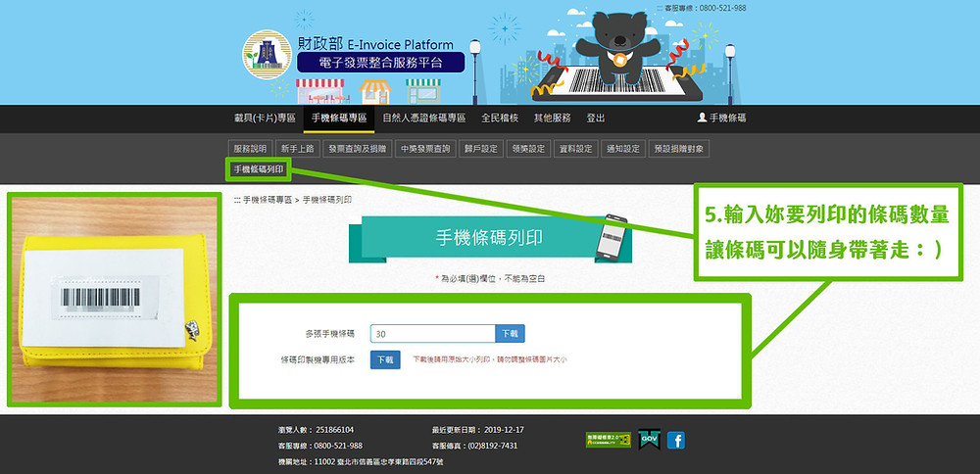Click the 為必填(選)欄位 required-field notice
The image size is (980, 474).
(x=490, y=279)
